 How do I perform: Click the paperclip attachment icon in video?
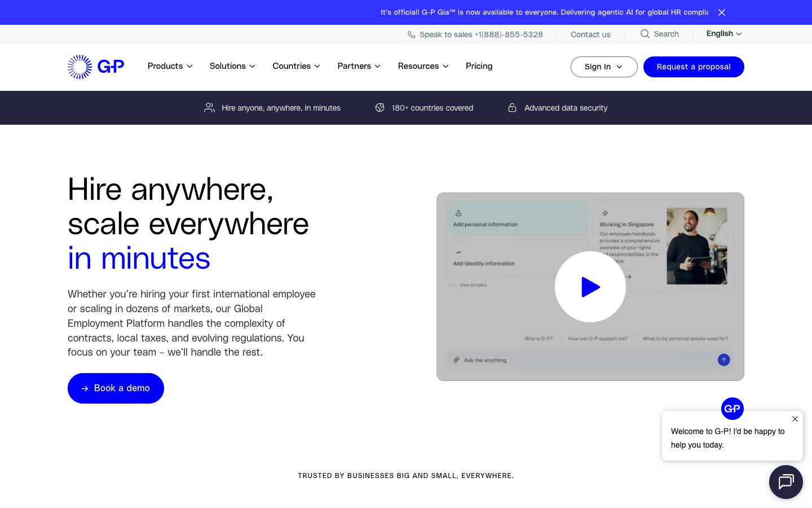point(456,360)
